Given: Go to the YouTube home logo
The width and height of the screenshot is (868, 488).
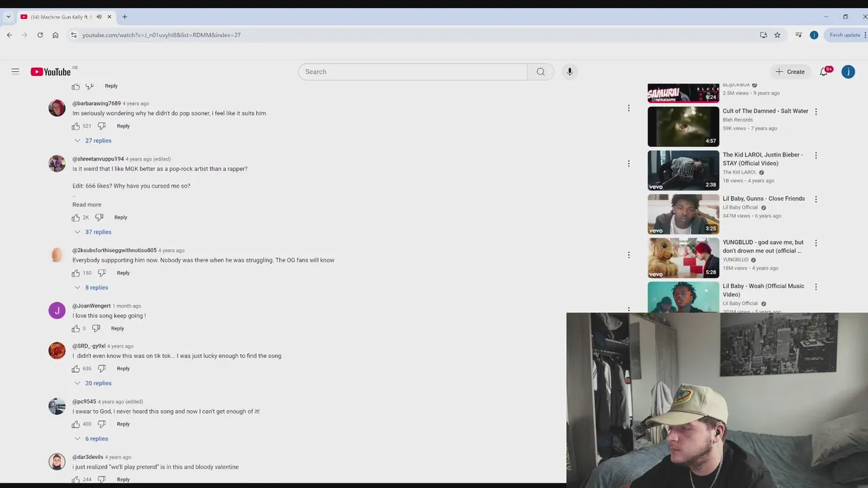Looking at the screenshot, I should (x=51, y=72).
